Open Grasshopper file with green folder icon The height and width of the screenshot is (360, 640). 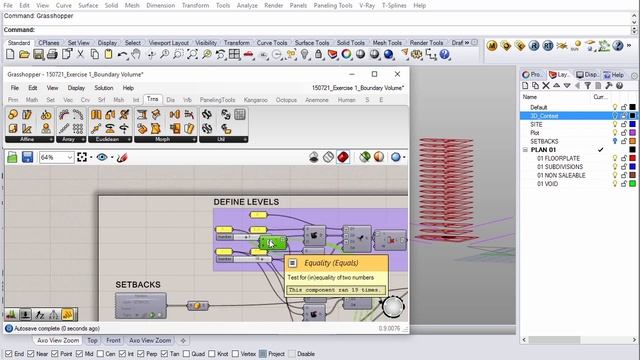tap(12, 157)
